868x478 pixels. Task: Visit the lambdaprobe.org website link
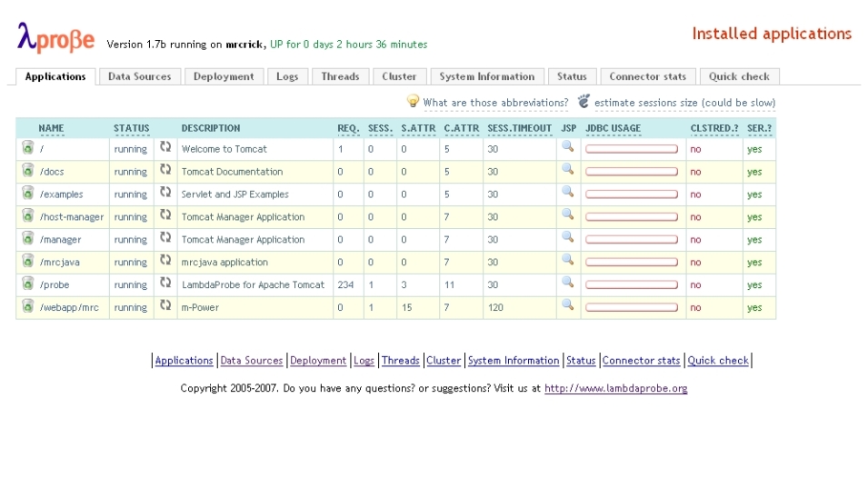[616, 388]
